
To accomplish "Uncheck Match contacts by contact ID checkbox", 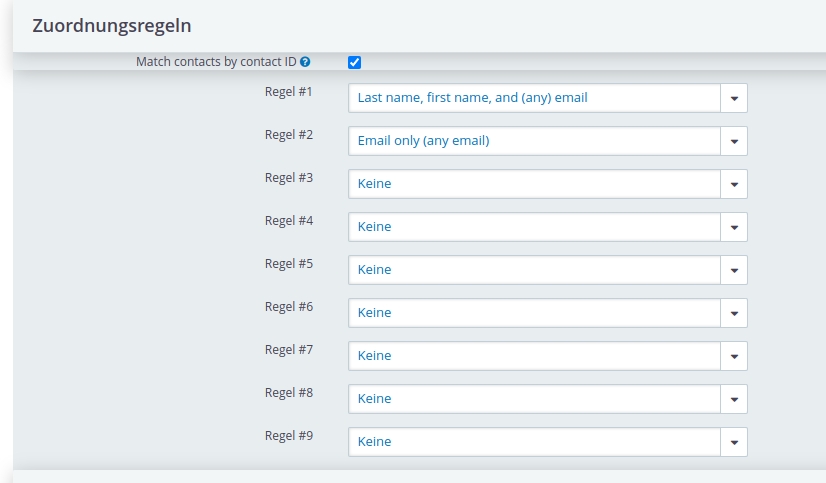I will tap(355, 62).
